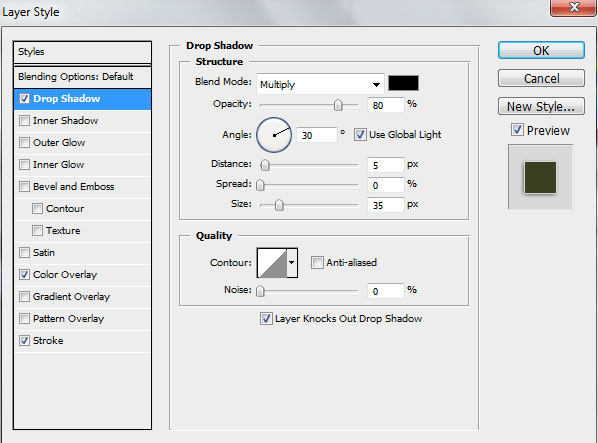
Task: Click the OK button
Action: click(541, 51)
